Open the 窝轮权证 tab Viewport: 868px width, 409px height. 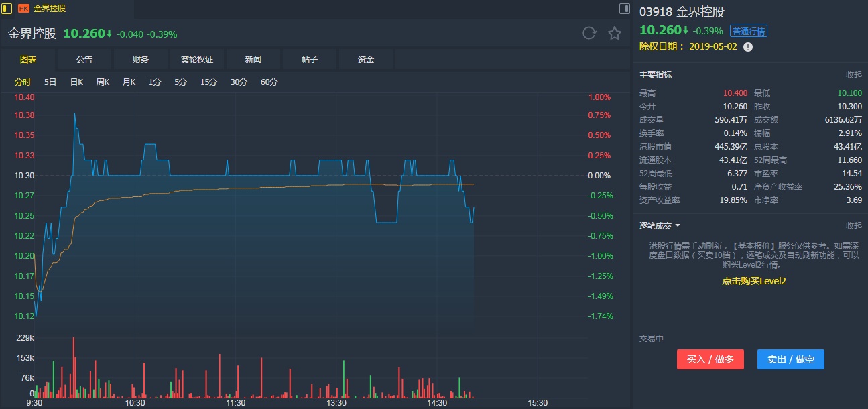click(197, 60)
